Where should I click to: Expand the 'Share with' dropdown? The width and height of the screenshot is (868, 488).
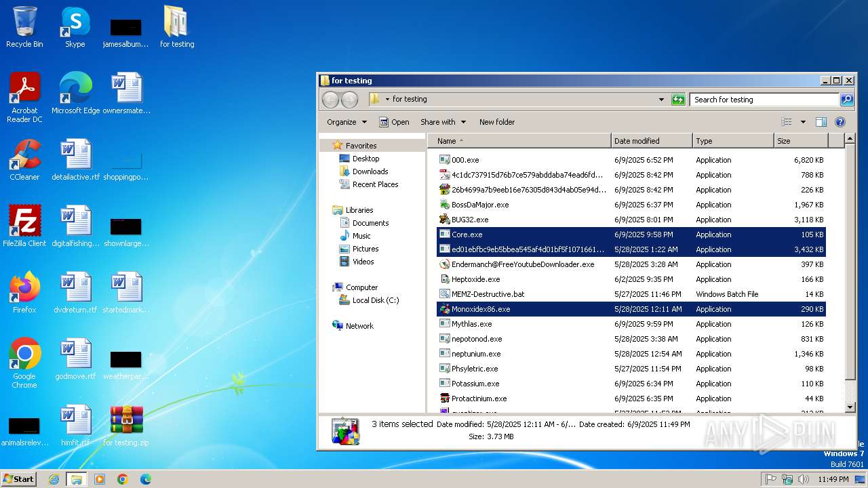(443, 122)
